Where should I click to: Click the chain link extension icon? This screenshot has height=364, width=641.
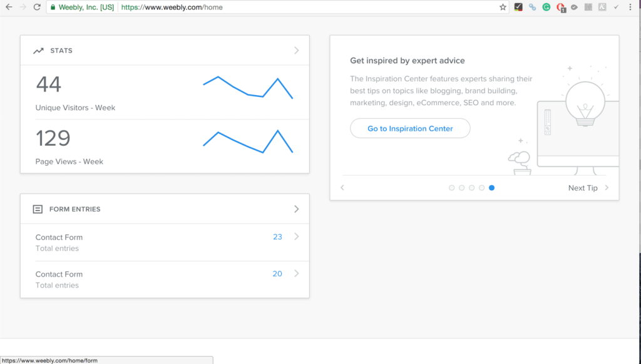pos(532,7)
